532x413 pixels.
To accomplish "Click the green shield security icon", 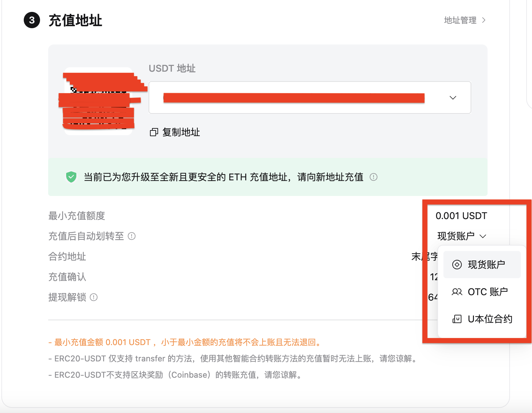I will pyautogui.click(x=71, y=177).
